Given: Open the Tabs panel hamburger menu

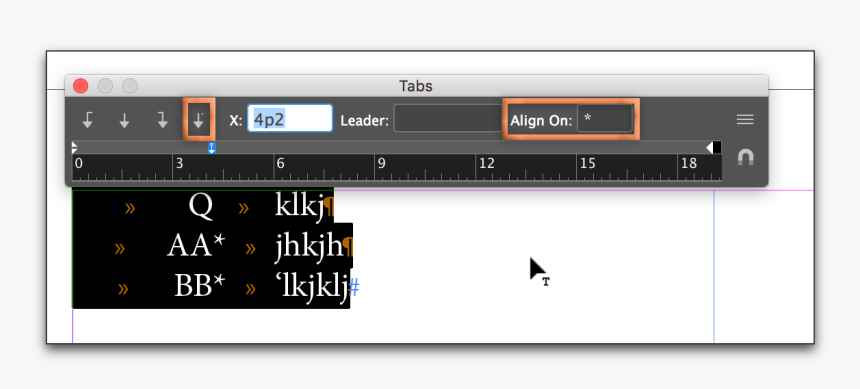Looking at the screenshot, I should [x=745, y=120].
